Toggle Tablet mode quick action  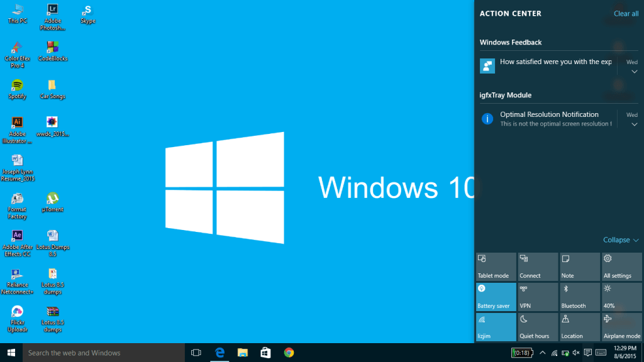click(496, 266)
